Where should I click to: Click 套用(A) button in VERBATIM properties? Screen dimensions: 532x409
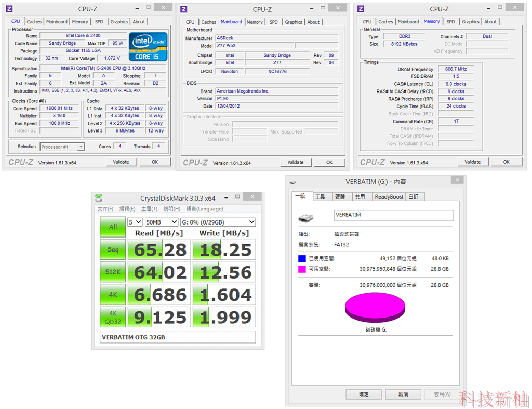443,394
